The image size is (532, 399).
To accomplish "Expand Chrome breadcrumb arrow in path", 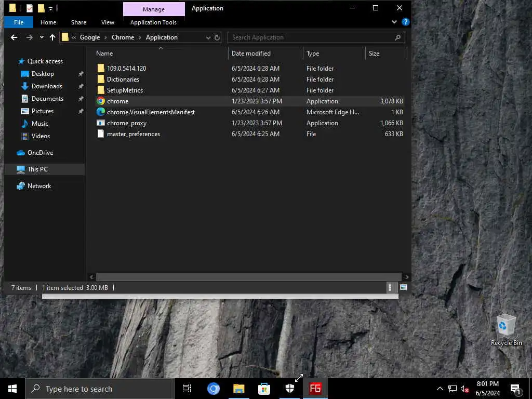I will [139, 37].
